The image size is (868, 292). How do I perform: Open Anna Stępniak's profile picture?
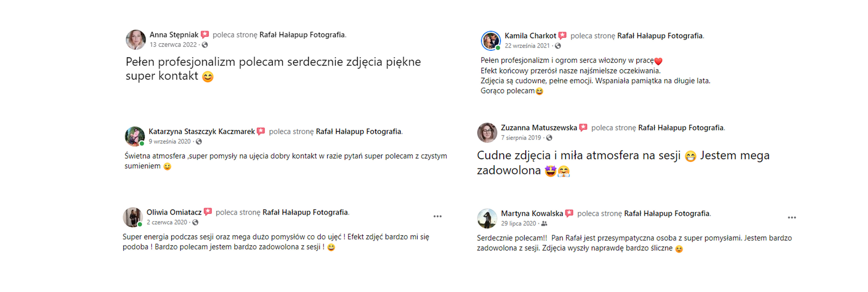point(135,40)
